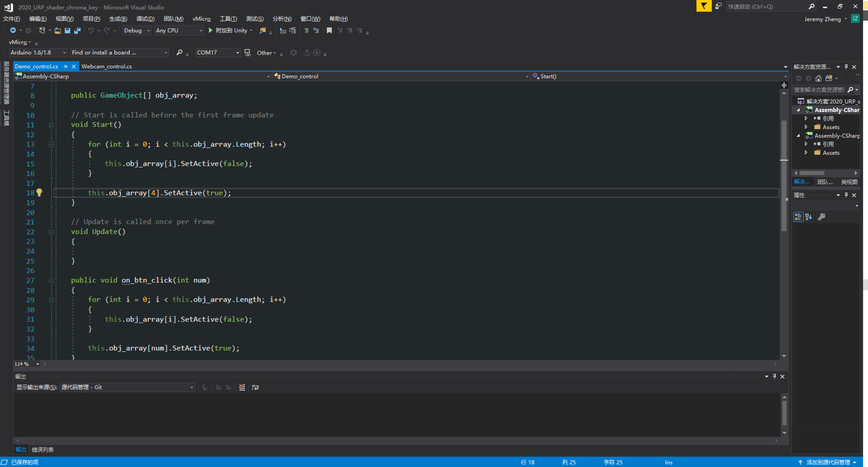Toggle the pin on the Output window

pyautogui.click(x=775, y=376)
